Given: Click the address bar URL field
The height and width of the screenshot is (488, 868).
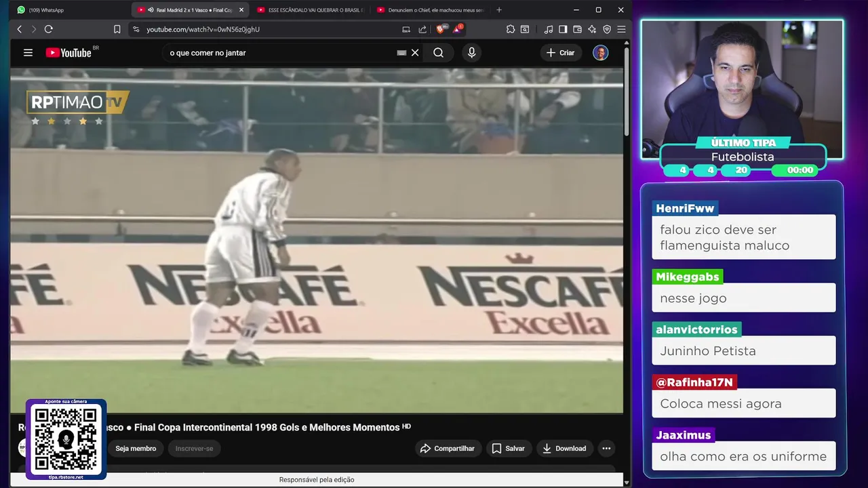Looking at the screenshot, I should pyautogui.click(x=264, y=29).
